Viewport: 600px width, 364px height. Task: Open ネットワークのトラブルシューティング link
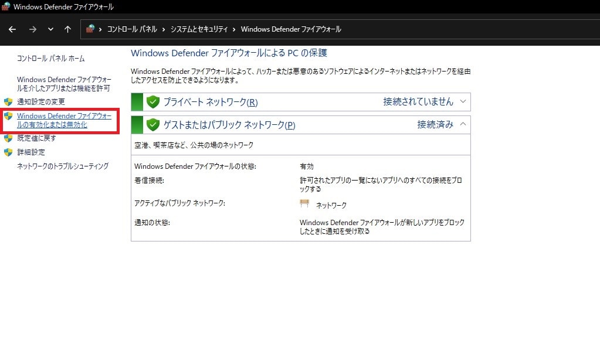click(x=63, y=166)
